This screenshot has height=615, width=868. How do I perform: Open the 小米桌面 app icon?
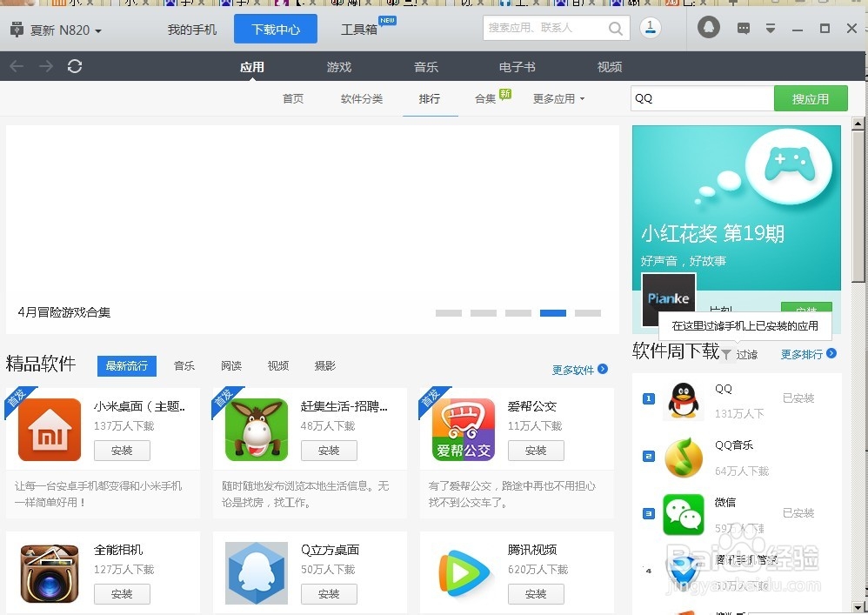click(50, 430)
